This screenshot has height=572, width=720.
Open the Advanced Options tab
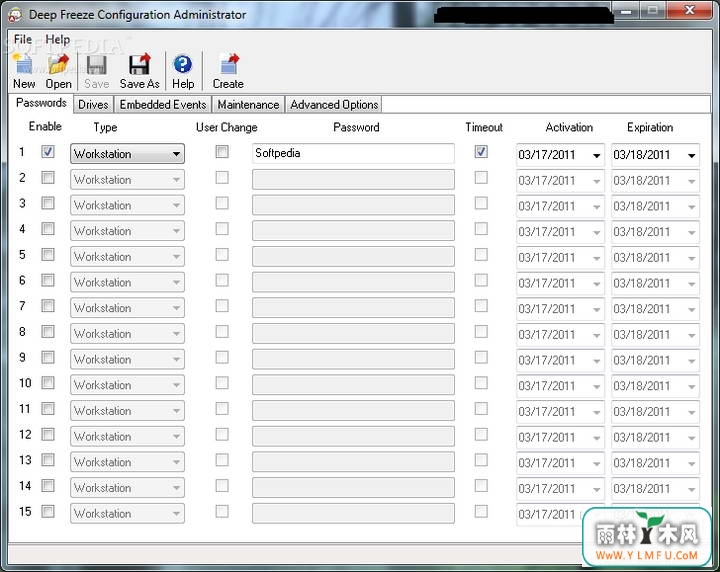(334, 105)
